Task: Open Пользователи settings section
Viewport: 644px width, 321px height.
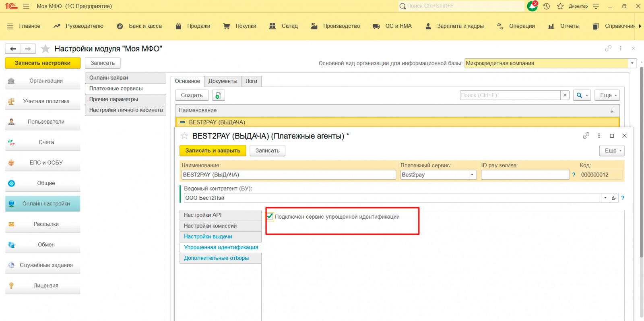Action: pyautogui.click(x=43, y=122)
